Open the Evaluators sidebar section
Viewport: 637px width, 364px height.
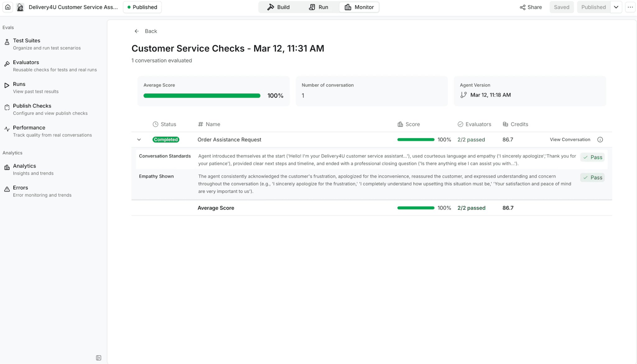26,62
